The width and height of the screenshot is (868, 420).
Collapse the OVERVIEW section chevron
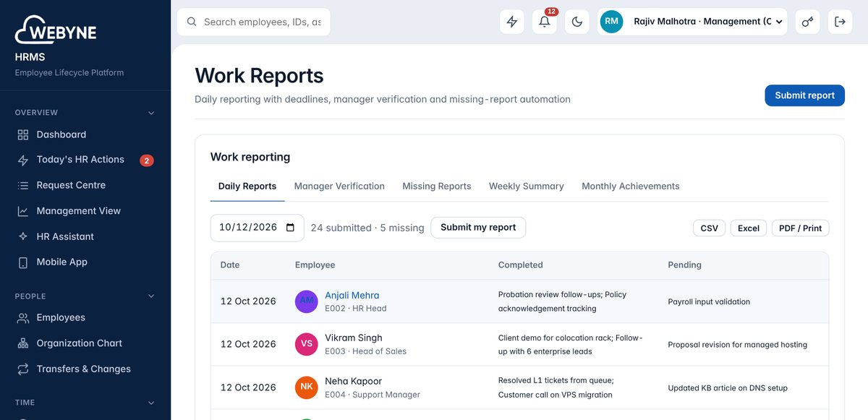click(x=151, y=113)
